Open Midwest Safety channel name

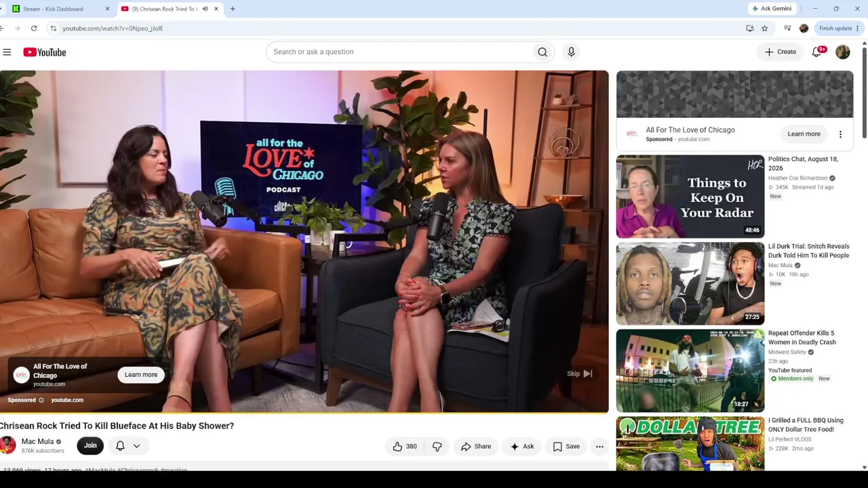coord(787,352)
